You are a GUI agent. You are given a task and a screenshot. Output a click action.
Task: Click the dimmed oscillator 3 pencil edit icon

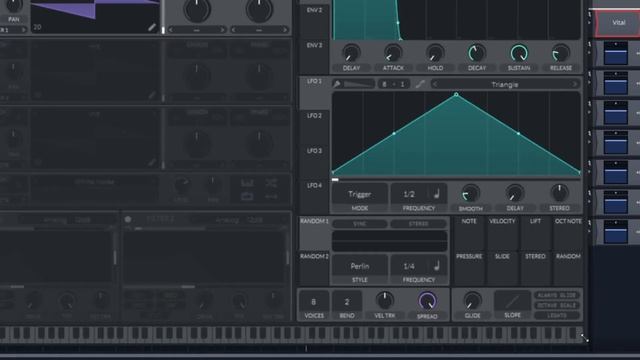[152, 162]
